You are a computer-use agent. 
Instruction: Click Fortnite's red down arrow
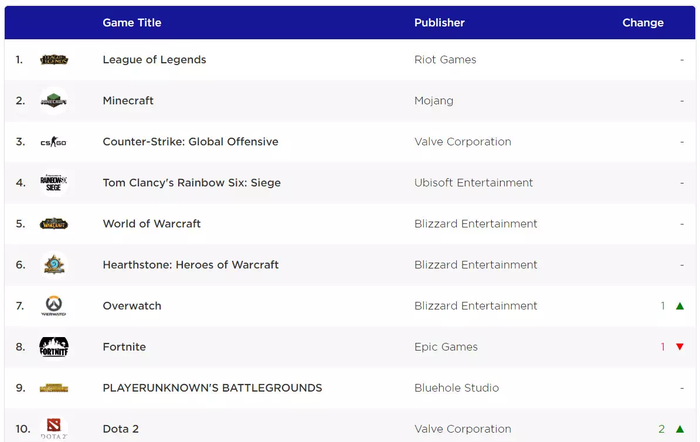click(x=680, y=347)
